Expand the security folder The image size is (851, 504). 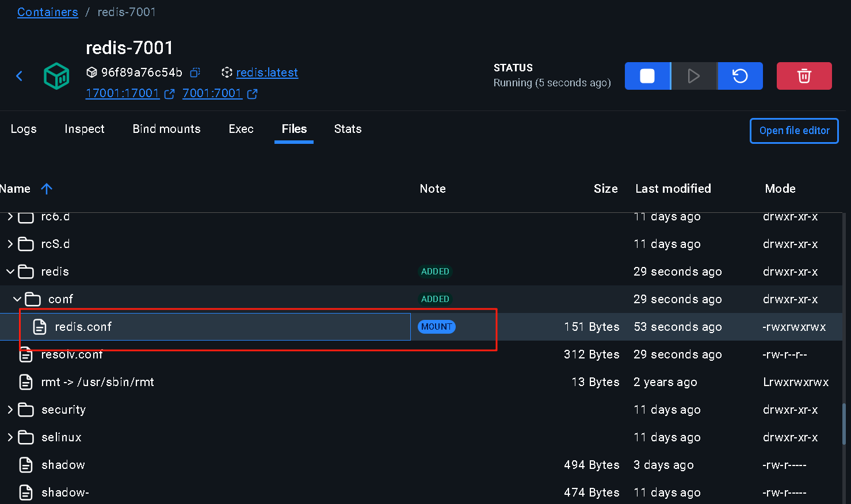[x=10, y=410]
